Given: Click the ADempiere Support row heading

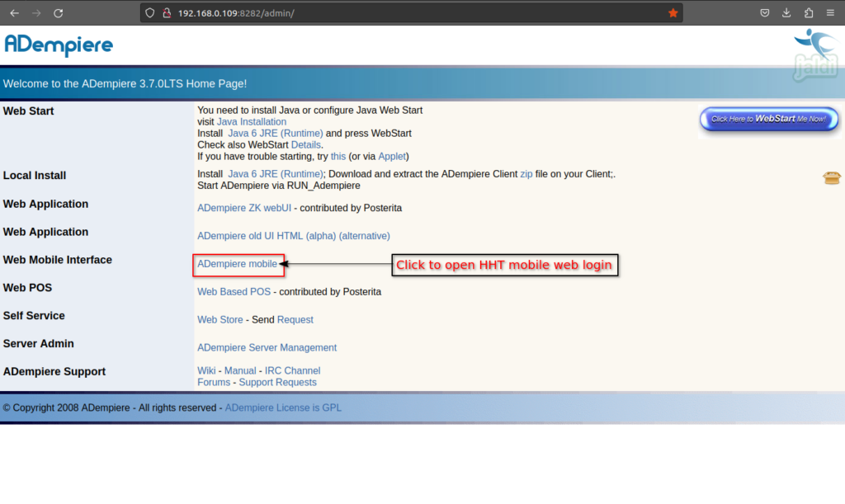Looking at the screenshot, I should pos(54,371).
